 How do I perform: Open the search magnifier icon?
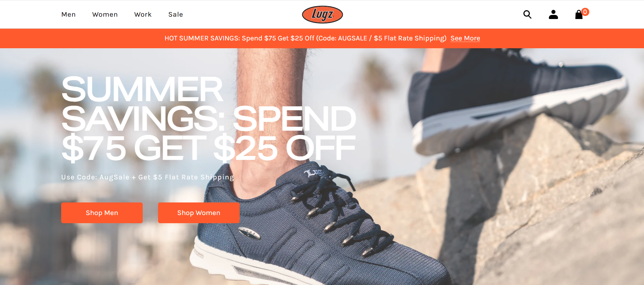527,14
